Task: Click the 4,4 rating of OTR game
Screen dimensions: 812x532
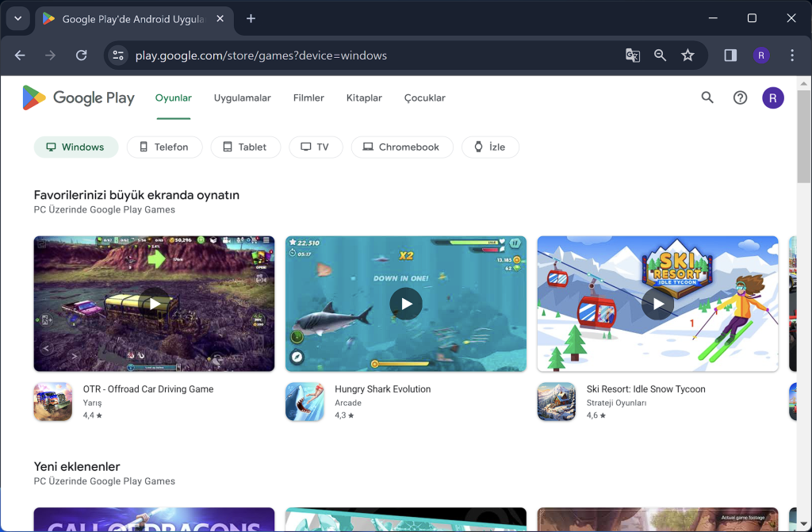Action: pyautogui.click(x=93, y=415)
